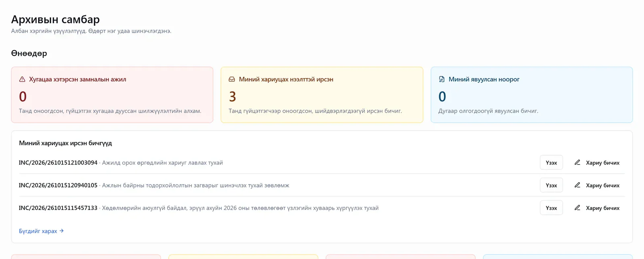Viewport: 644px width, 259px height.
Task: Choose Хариу бичих for Хөдөлмөрийн аюулгүй байдал letter
Action: click(597, 208)
